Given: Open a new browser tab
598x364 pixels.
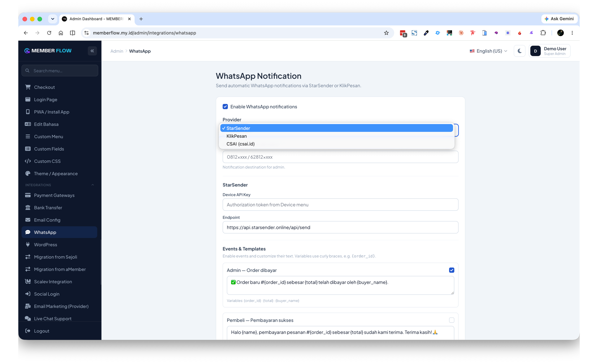Looking at the screenshot, I should 141,19.
